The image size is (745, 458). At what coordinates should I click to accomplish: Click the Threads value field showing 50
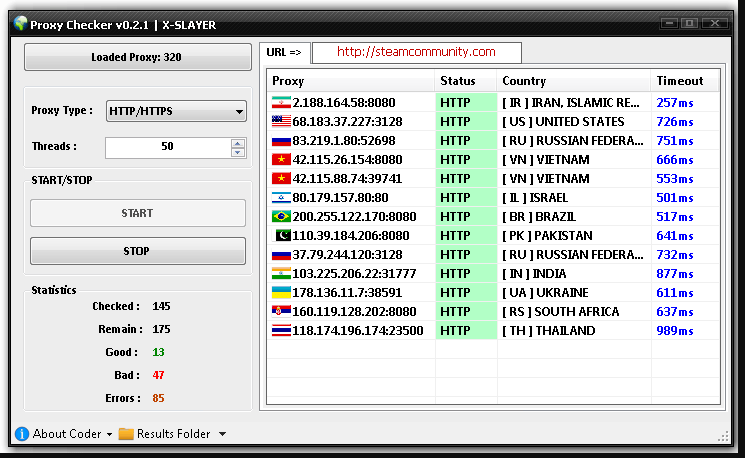(x=168, y=147)
